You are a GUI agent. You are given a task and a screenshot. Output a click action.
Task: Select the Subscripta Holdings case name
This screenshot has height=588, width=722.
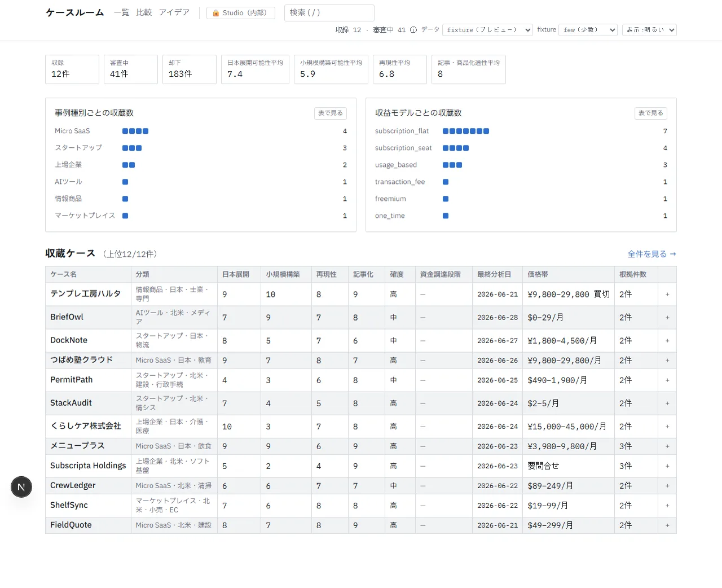pos(88,466)
